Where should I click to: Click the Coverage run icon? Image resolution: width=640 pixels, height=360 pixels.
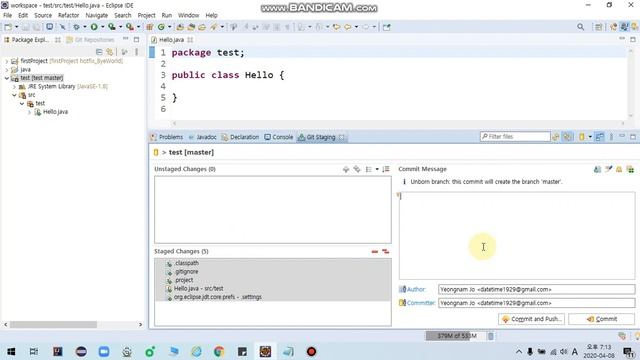(112, 27)
